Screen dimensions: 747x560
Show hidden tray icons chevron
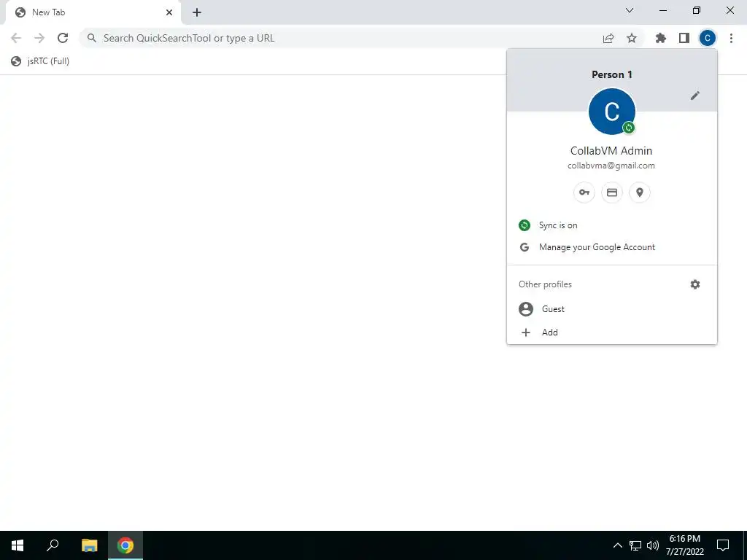(x=617, y=545)
